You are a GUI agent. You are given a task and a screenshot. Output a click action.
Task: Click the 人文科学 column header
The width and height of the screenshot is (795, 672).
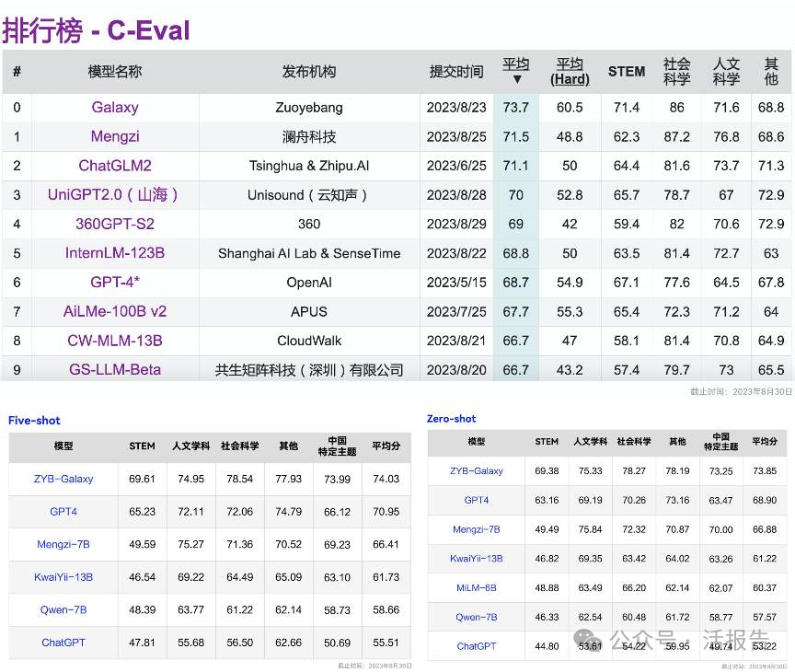726,72
